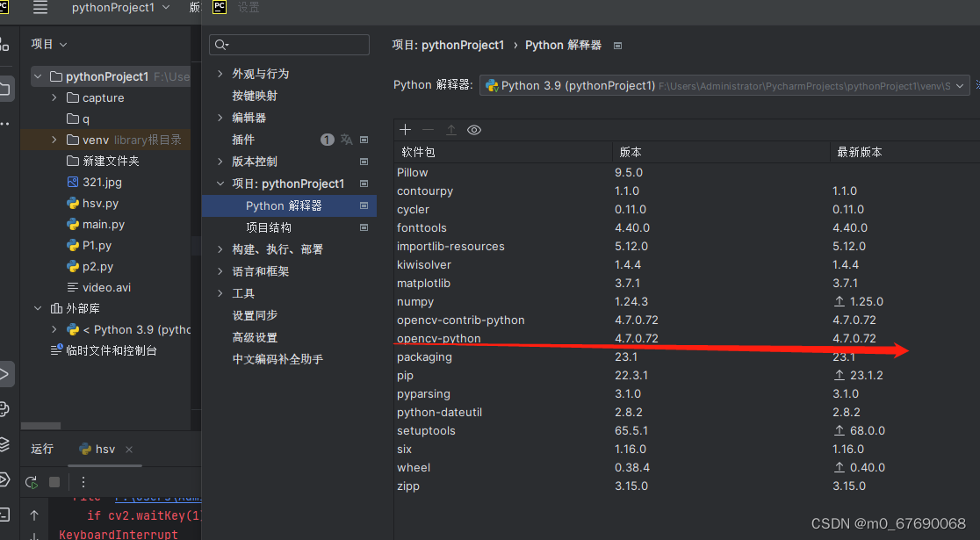Click the search magnifier in settings

(x=220, y=45)
